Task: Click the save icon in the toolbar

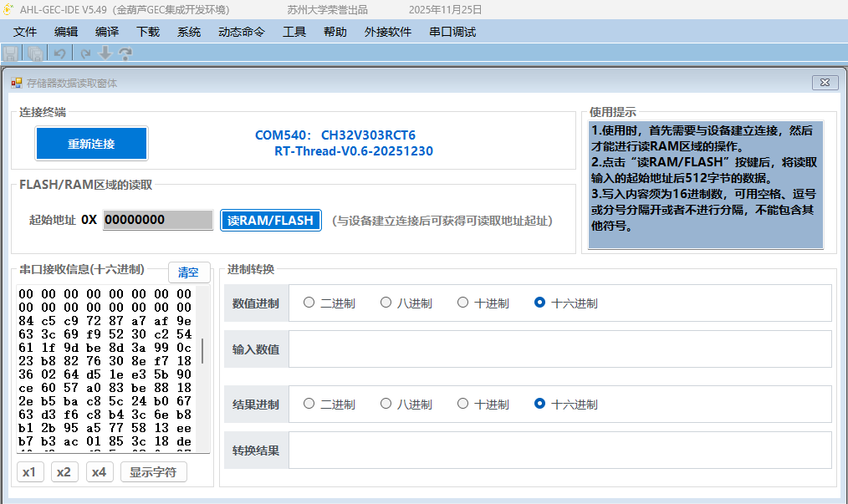Action: pyautogui.click(x=11, y=53)
